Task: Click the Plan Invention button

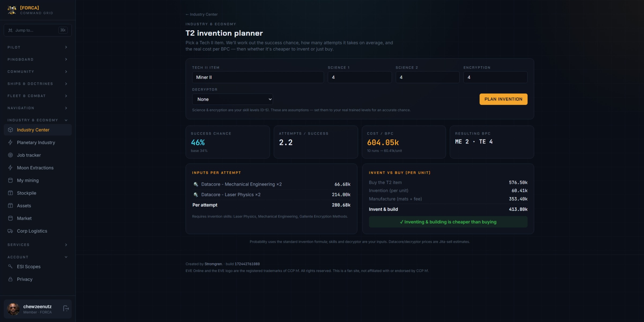Action: pyautogui.click(x=503, y=99)
